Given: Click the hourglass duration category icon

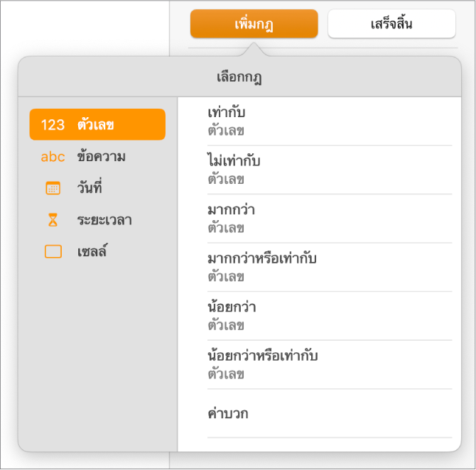Looking at the screenshot, I should point(53,220).
